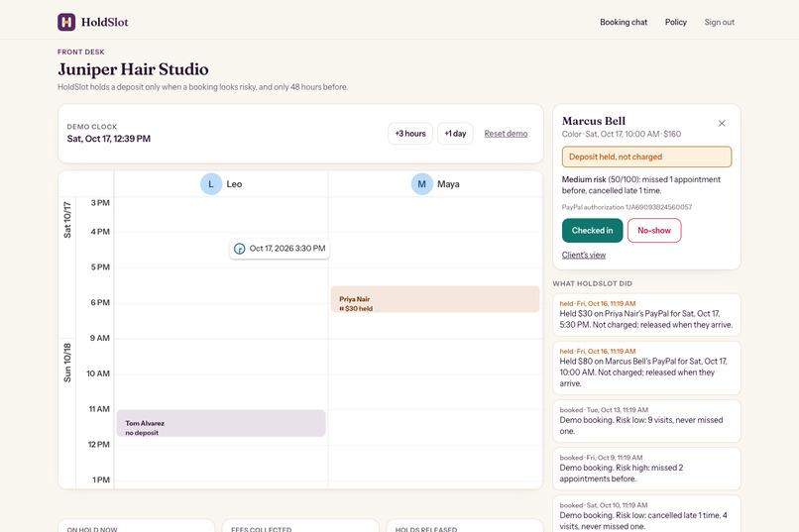
Task: Click the HoldSlot logo icon
Action: click(66, 22)
